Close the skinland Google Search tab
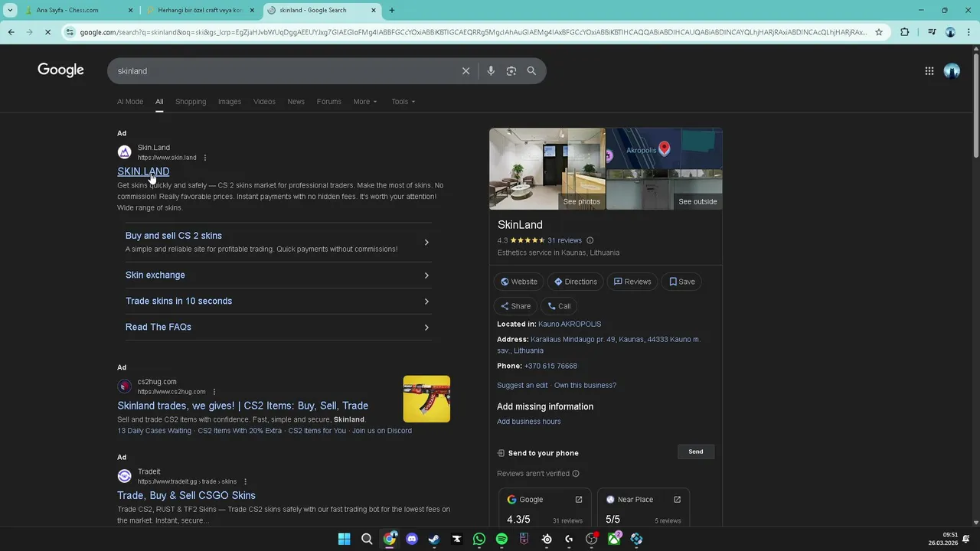Viewport: 980px width, 551px height. coord(374,10)
